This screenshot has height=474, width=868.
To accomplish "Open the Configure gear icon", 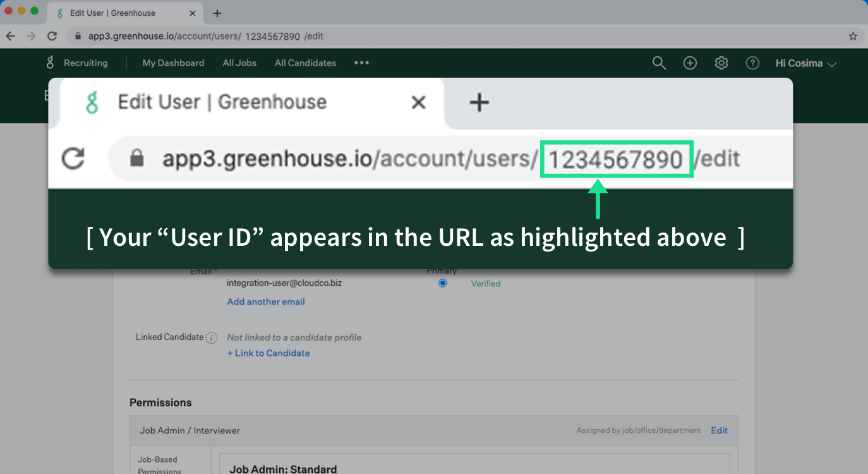I will tap(721, 63).
